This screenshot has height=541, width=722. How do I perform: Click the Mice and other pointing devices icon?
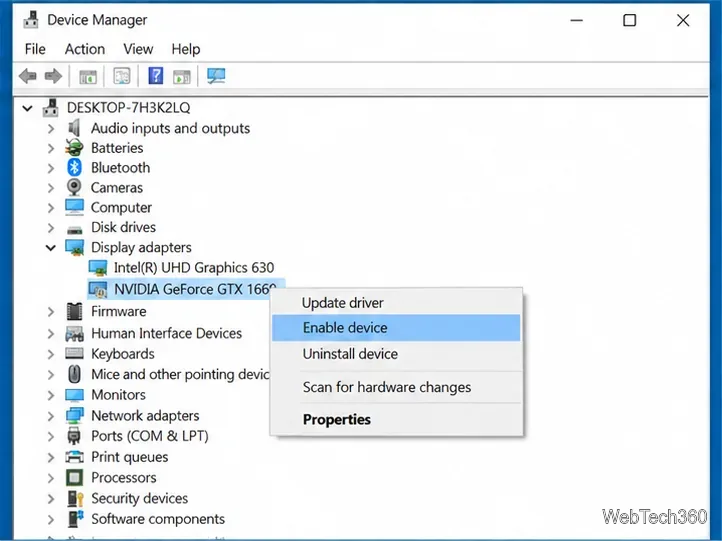click(x=74, y=374)
